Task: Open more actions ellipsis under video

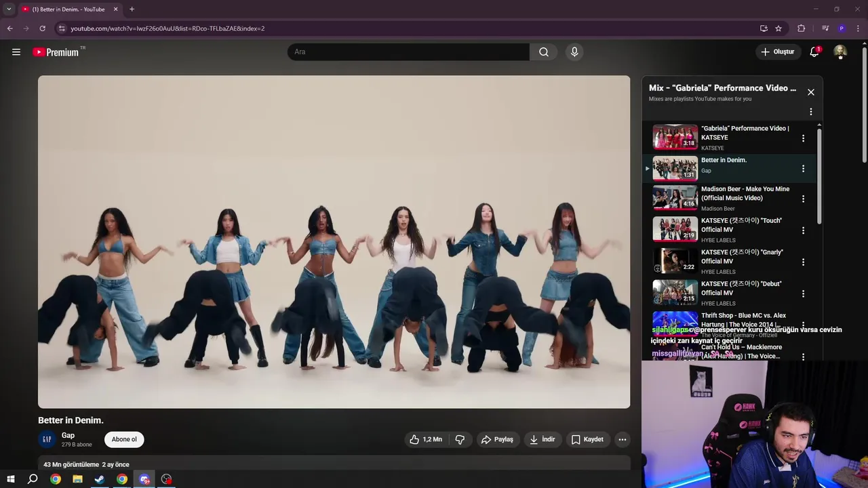Action: pyautogui.click(x=623, y=440)
